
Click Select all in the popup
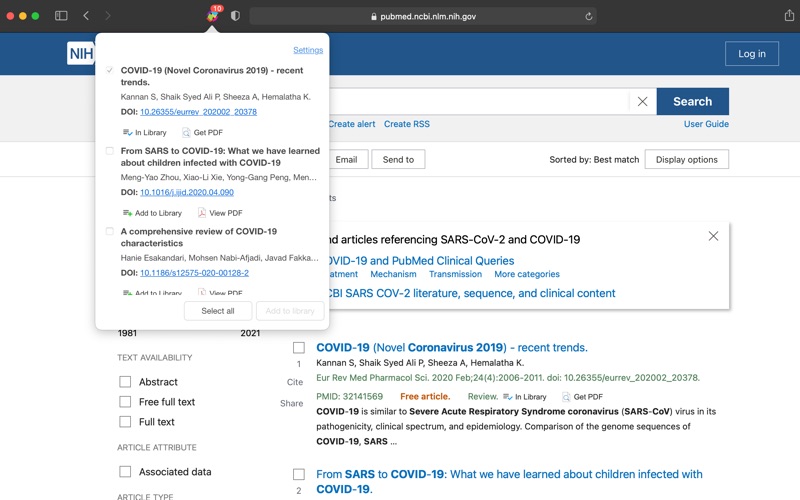pyautogui.click(x=218, y=311)
